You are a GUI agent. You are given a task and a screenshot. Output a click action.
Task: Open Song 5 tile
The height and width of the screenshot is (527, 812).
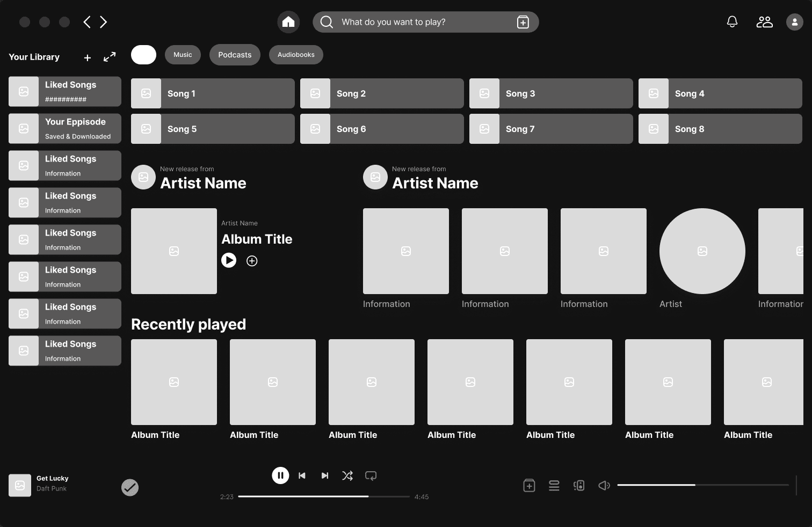[213, 129]
